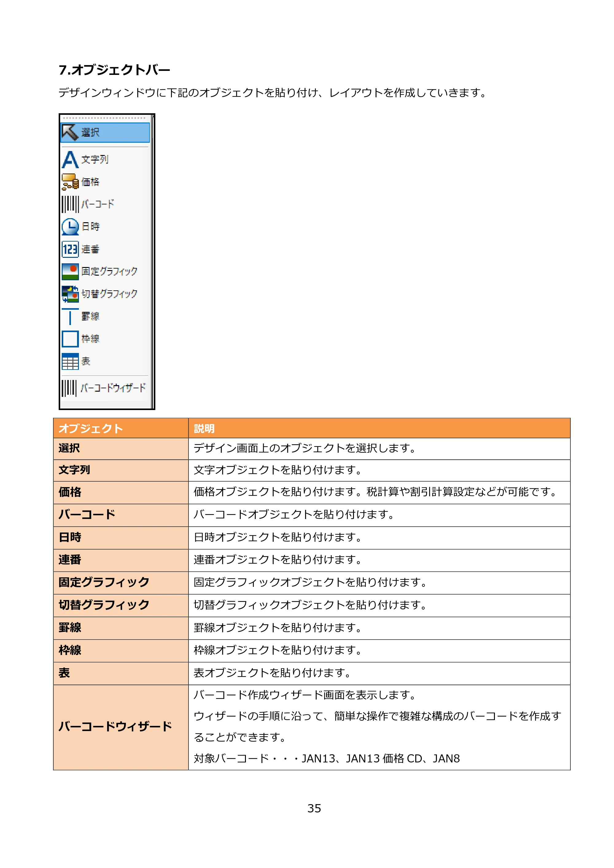Choose the 表 table grid icon
Screen dimensions: 614x868
[x=70, y=362]
